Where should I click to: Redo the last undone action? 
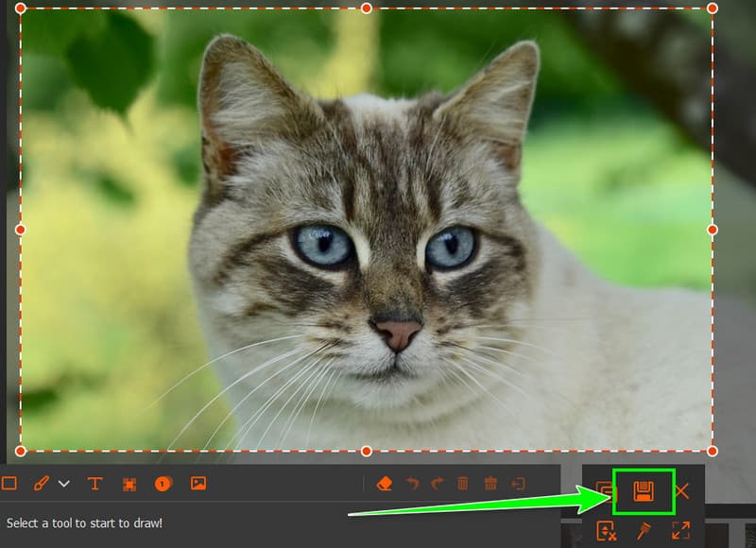pyautogui.click(x=437, y=484)
